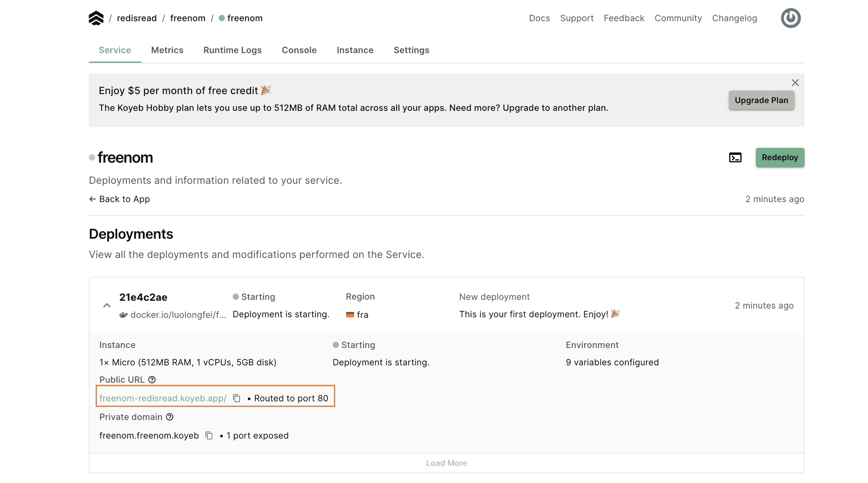Open freenom-redisread.koyeb.app link
Viewport: 868px width, 483px height.
(x=163, y=398)
